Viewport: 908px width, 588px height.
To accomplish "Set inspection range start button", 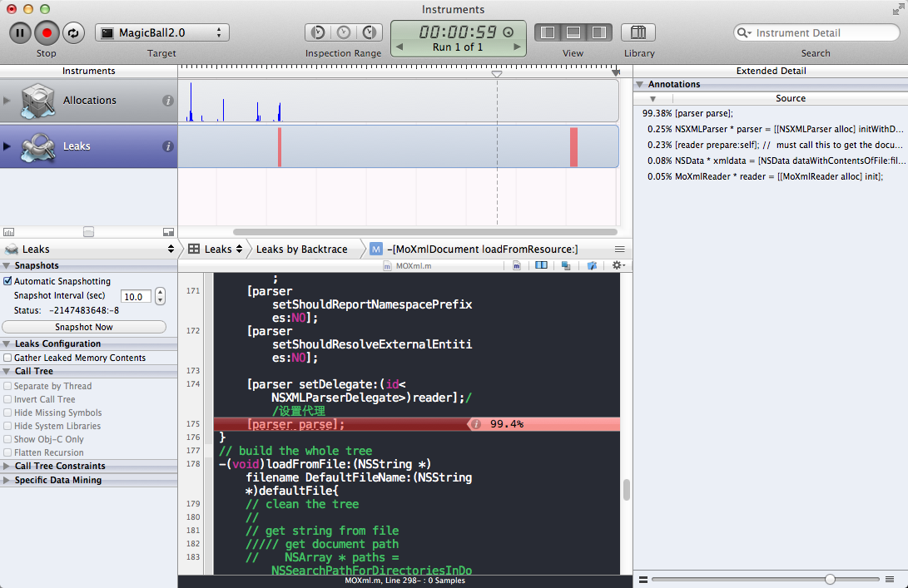I will pos(317,32).
